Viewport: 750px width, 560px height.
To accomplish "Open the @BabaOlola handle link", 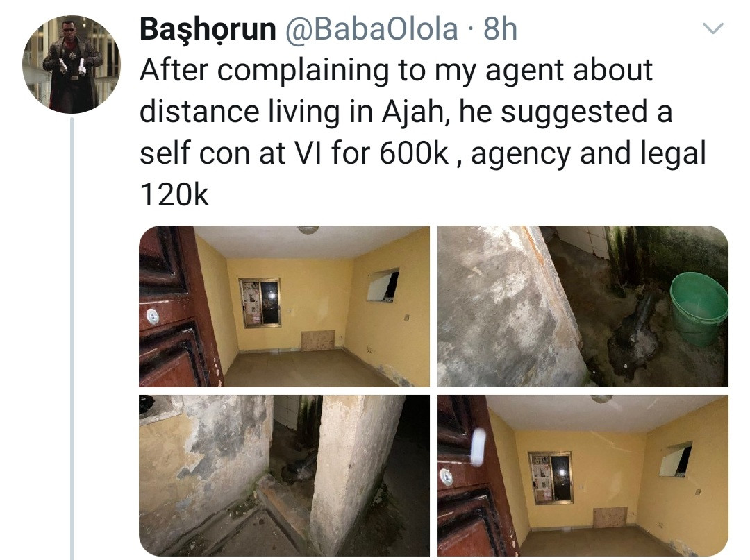I will [371, 28].
